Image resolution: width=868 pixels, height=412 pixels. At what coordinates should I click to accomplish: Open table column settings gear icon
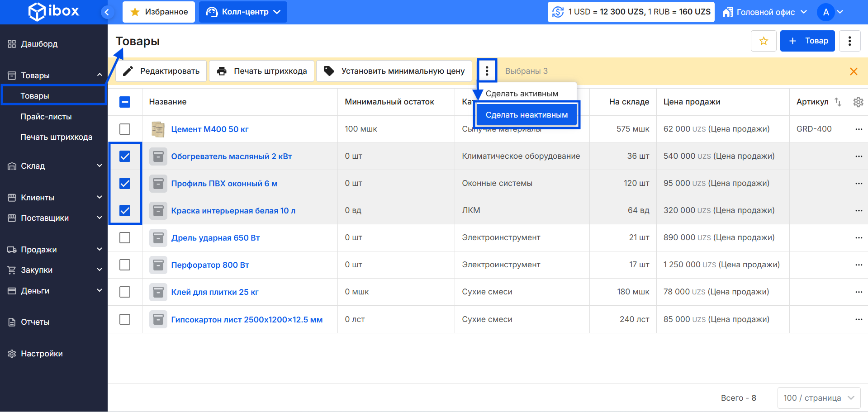point(858,102)
